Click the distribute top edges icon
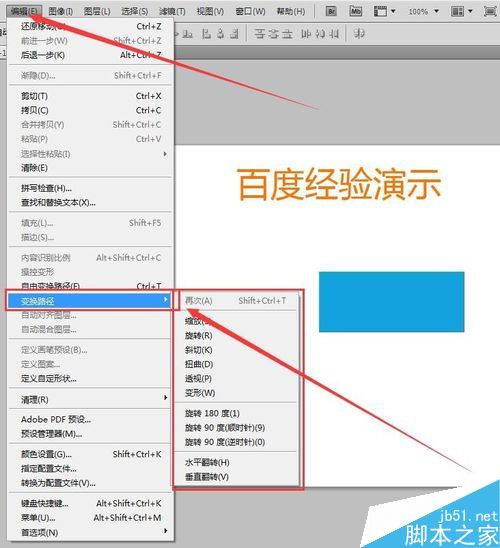500x548 pixels. pos(259,34)
